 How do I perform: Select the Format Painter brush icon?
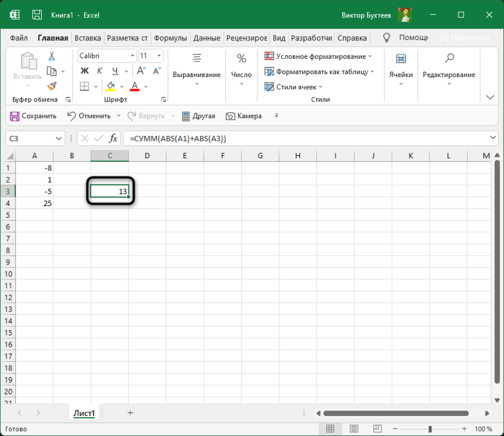51,86
